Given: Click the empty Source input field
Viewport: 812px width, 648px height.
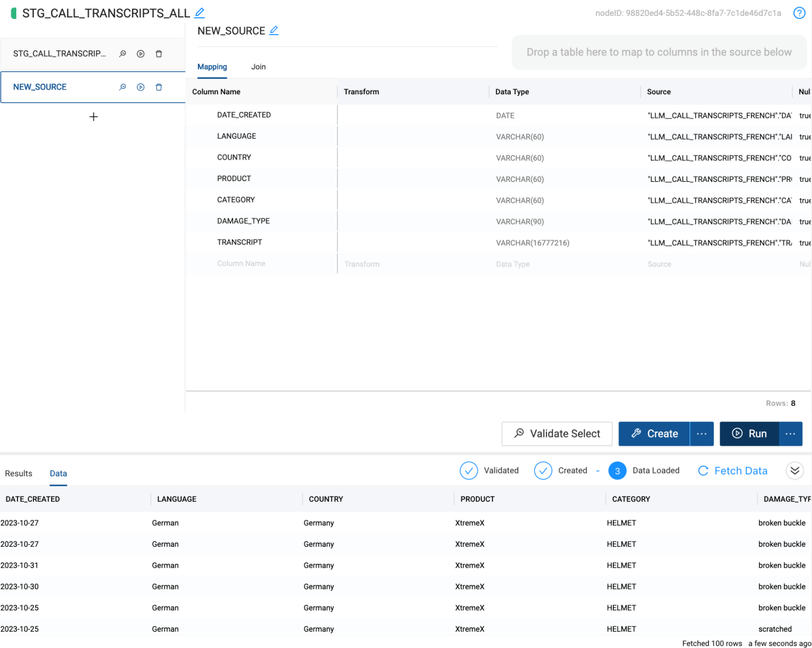Looking at the screenshot, I should [717, 264].
